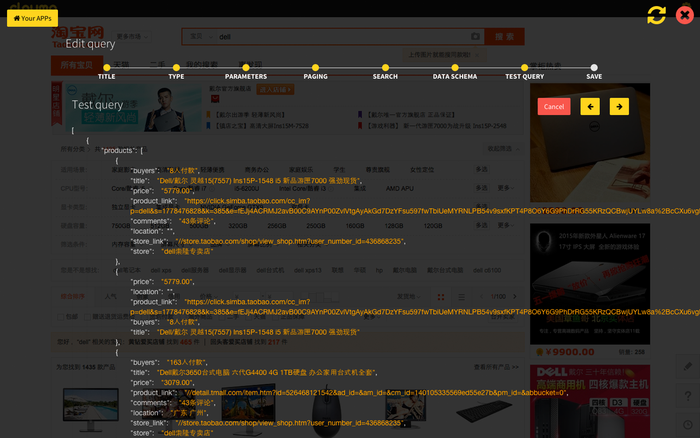This screenshot has width=700, height=438.
Task: Dismiss the 上传图片就能搜同款啦 tooltip X
Action: click(477, 55)
